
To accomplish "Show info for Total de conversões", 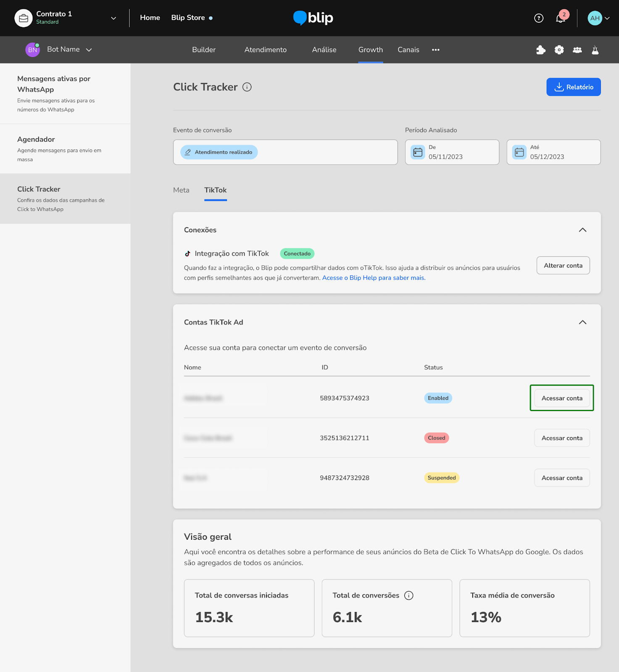I will (x=409, y=596).
